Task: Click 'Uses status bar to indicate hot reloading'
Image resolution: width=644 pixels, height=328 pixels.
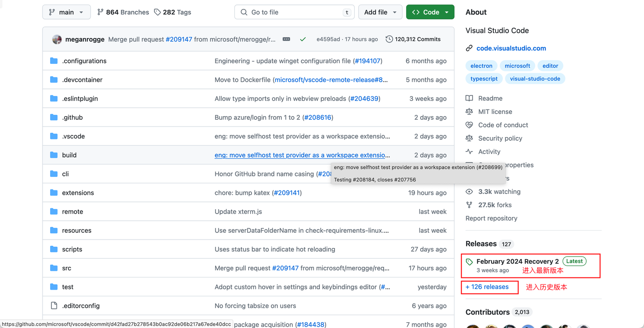Action: pyautogui.click(x=275, y=249)
